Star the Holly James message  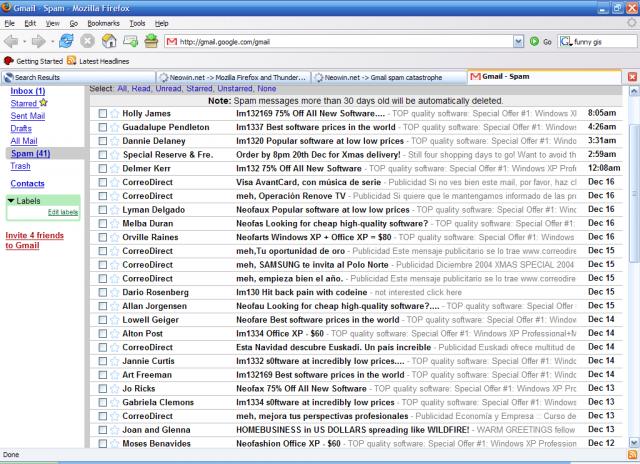coord(115,113)
